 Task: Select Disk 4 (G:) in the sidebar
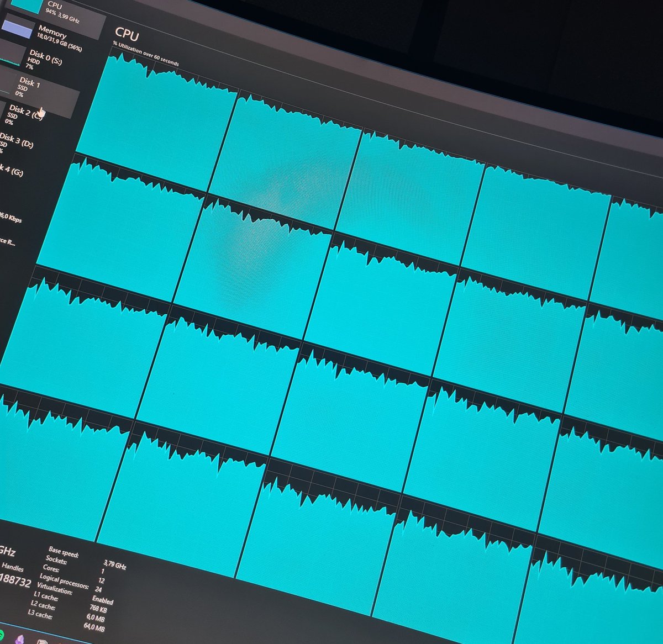click(11, 170)
